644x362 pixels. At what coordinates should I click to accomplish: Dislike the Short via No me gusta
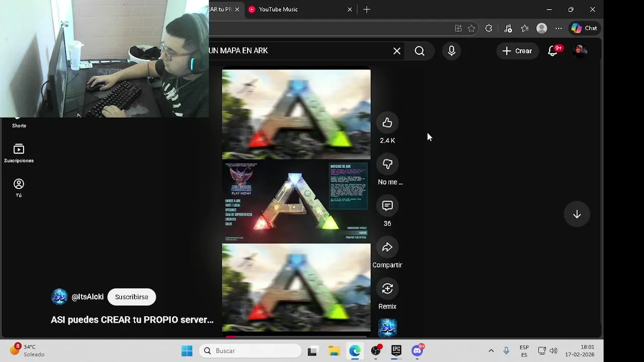point(387,164)
